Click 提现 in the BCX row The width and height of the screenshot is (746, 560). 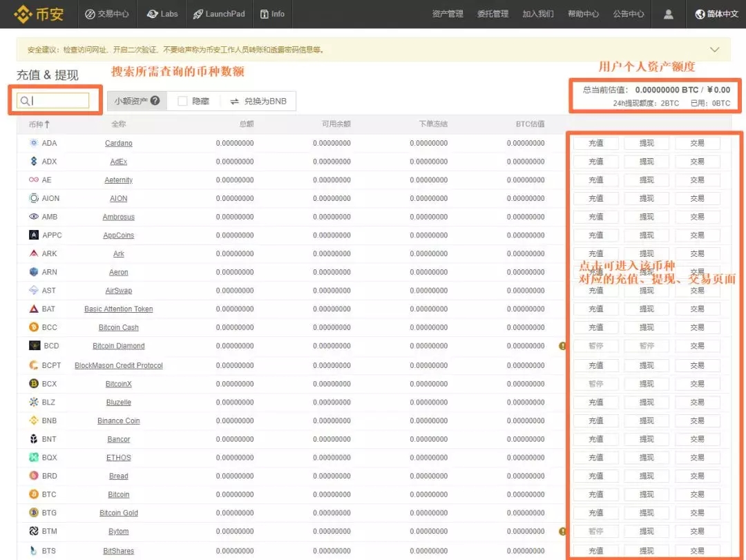[647, 383]
